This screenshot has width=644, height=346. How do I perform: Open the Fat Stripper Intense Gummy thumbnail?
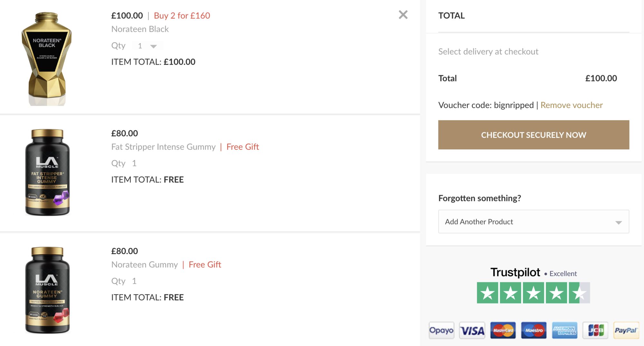tap(47, 172)
